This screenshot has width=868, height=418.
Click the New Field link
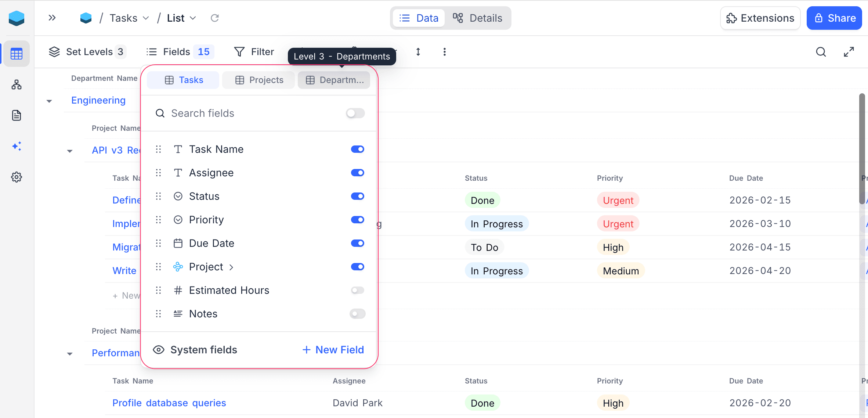click(333, 350)
